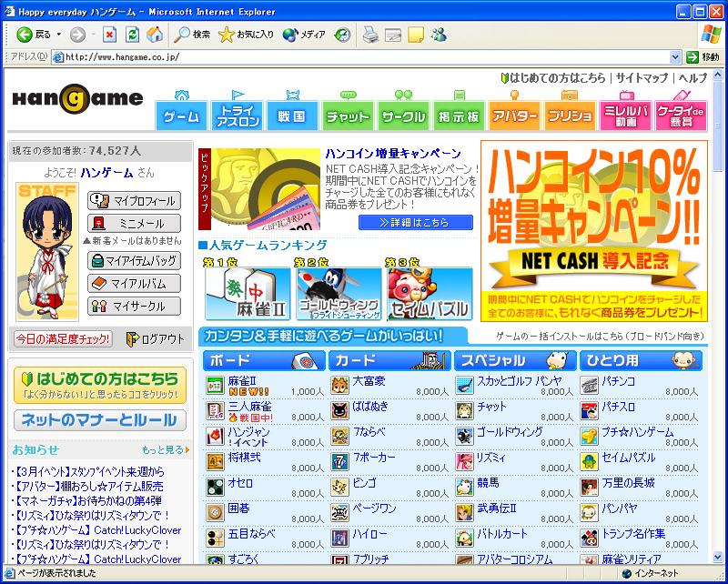The height and width of the screenshot is (584, 728).
Task: Refresh the page with the green arrows icon
Action: pyautogui.click(x=132, y=35)
